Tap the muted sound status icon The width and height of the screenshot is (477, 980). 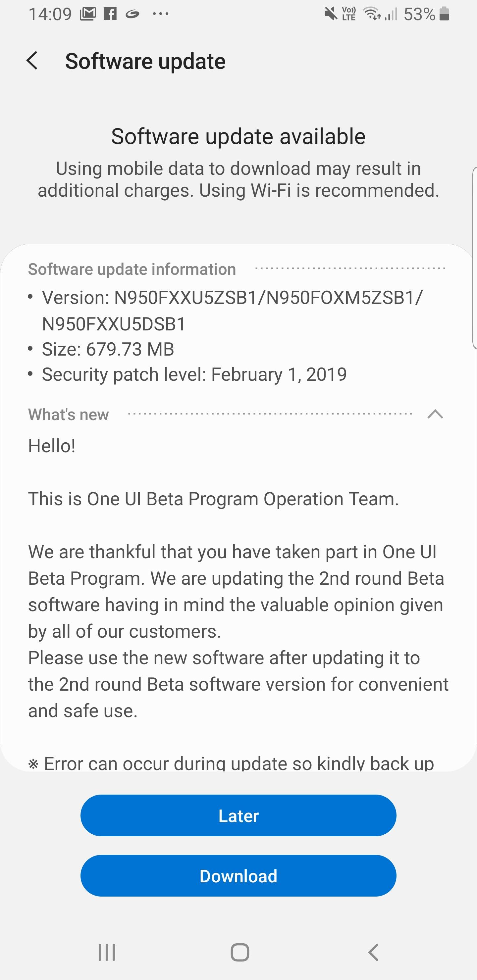point(331,15)
